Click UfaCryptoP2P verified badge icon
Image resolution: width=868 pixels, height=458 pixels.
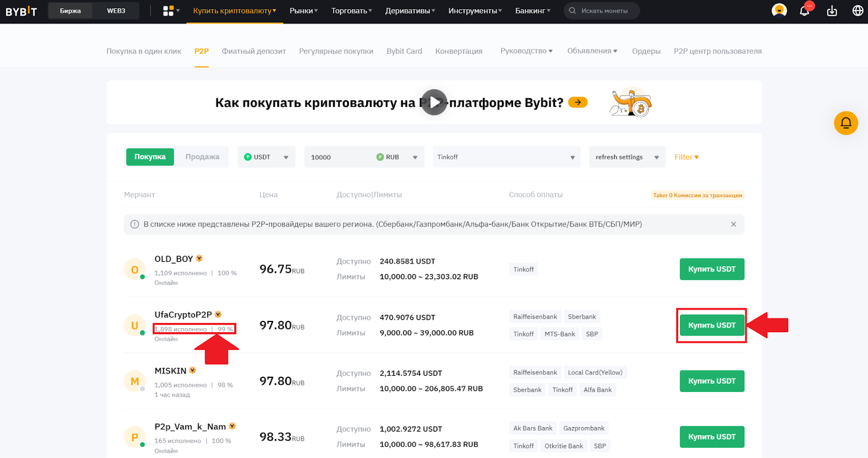(x=218, y=314)
